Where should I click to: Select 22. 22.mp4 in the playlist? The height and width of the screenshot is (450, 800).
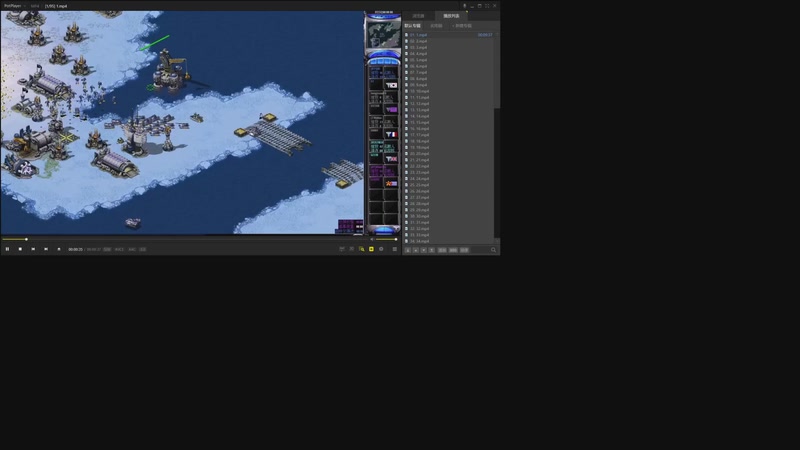click(x=449, y=166)
